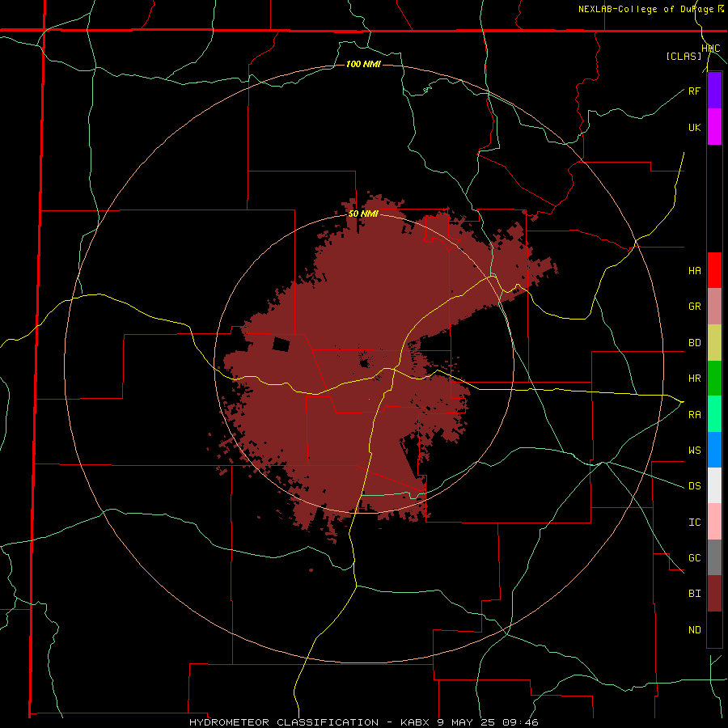Click the Hydrometeor Classification KABX caption
The image size is (728, 728).
click(363, 722)
